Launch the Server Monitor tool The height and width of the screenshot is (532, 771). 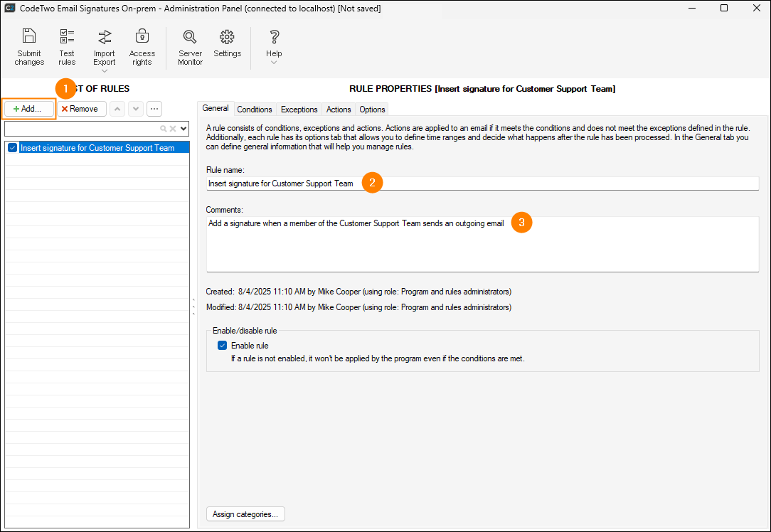(x=190, y=37)
